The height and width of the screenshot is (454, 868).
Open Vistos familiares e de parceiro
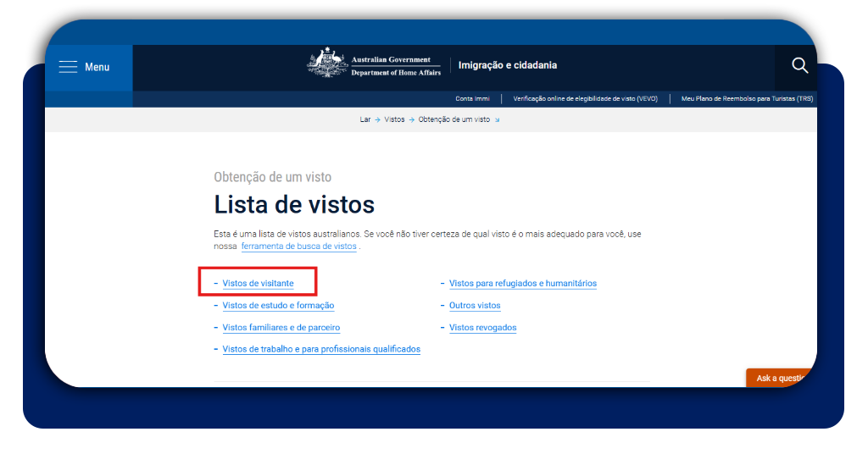pos(281,327)
